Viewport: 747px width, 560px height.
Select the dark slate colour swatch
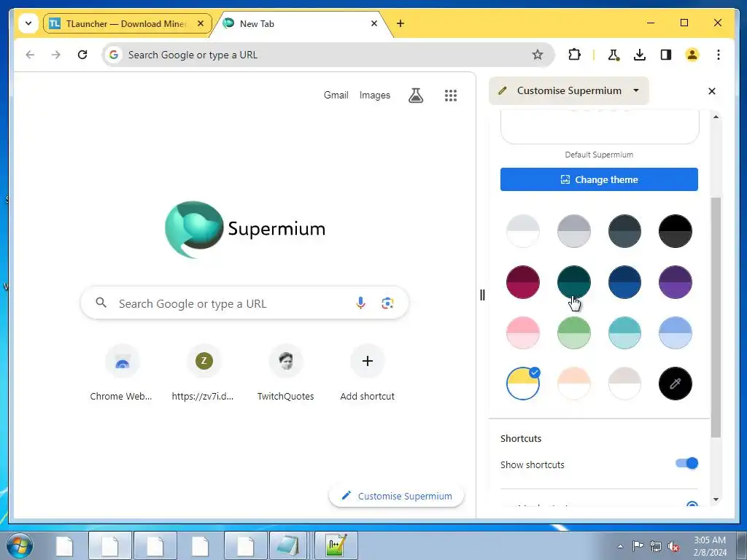624,231
